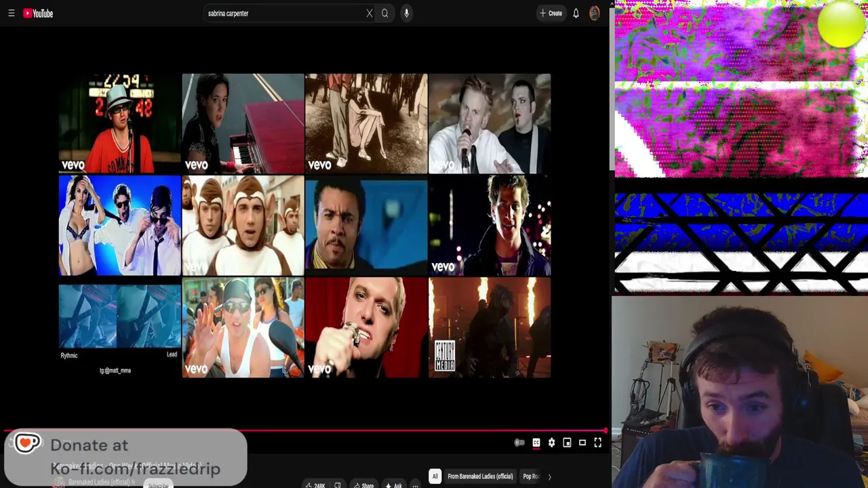Like the video showing 248K

click(x=316, y=485)
